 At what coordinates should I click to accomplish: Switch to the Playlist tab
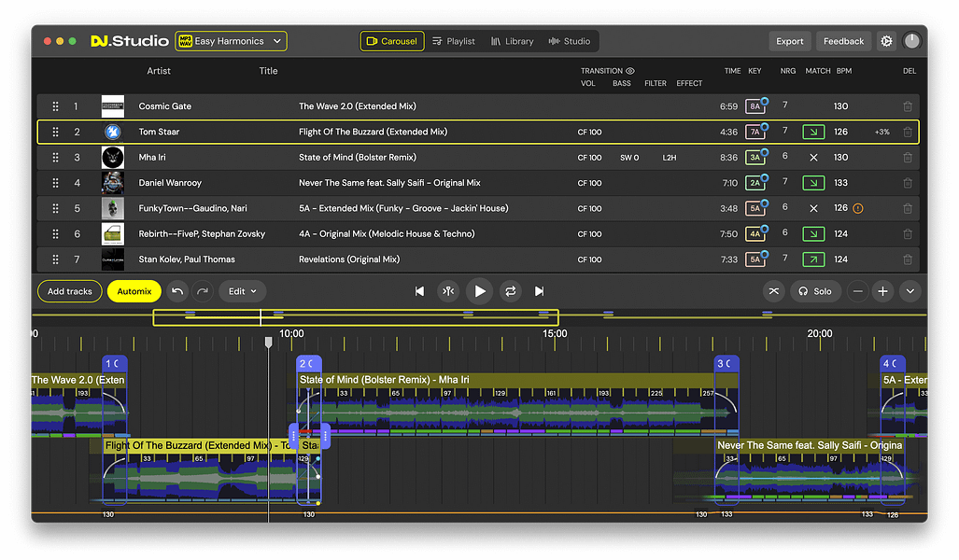coord(454,41)
